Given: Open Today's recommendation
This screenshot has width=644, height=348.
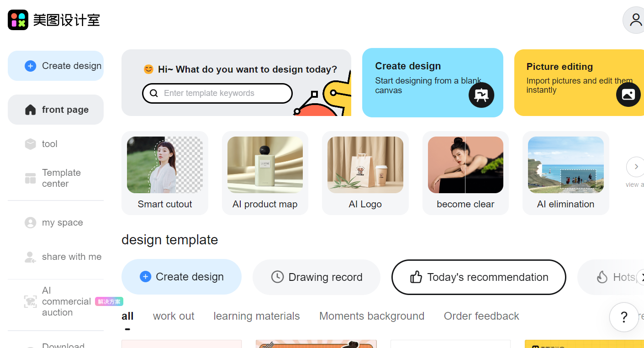Looking at the screenshot, I should pyautogui.click(x=478, y=277).
